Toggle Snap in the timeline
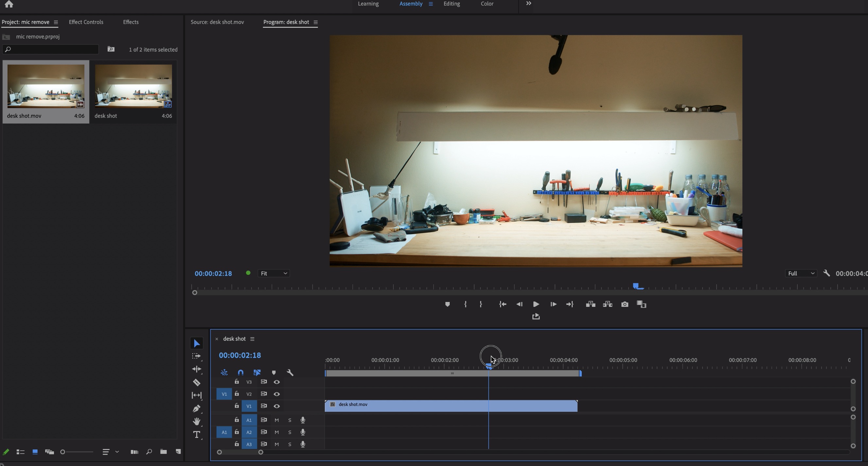This screenshot has width=868, height=466. click(x=241, y=373)
